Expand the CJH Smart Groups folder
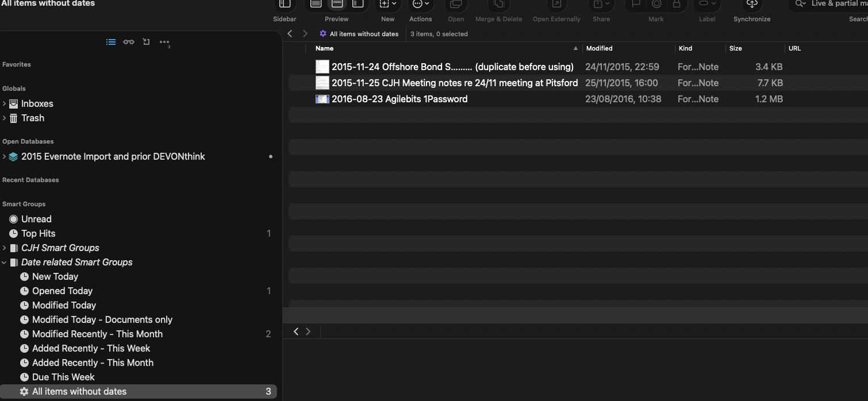Screen dimensions: 868x401 5,248
